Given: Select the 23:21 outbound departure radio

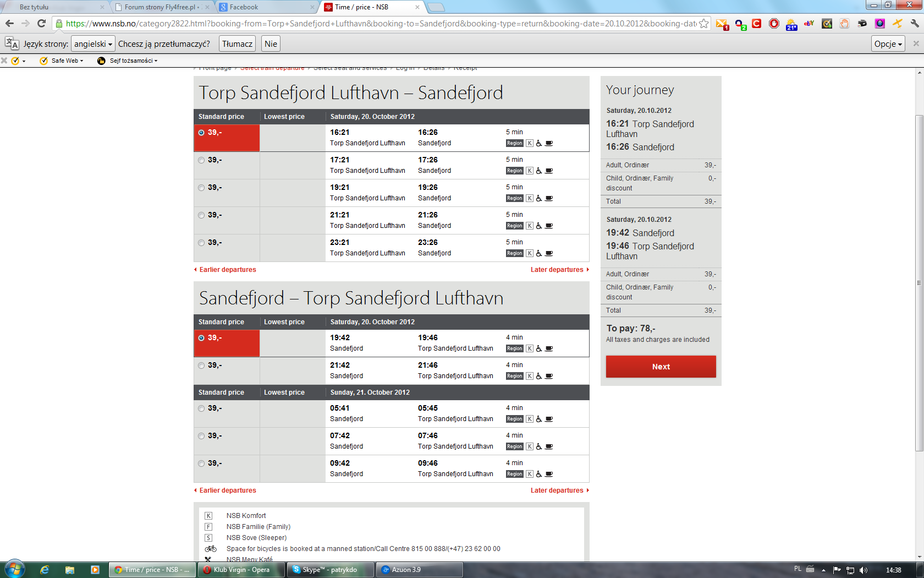Looking at the screenshot, I should click(201, 243).
